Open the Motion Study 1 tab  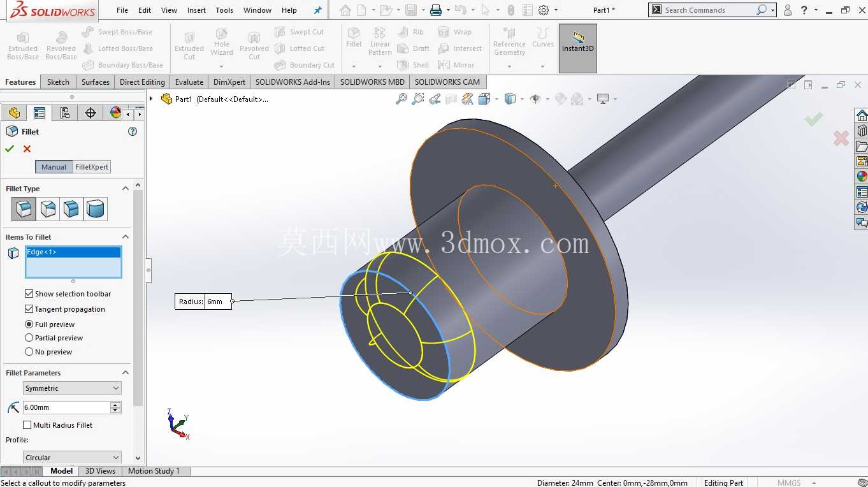pyautogui.click(x=154, y=471)
